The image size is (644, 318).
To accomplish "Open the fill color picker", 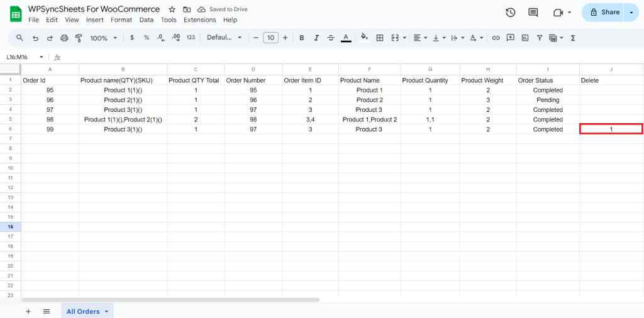I will click(364, 37).
